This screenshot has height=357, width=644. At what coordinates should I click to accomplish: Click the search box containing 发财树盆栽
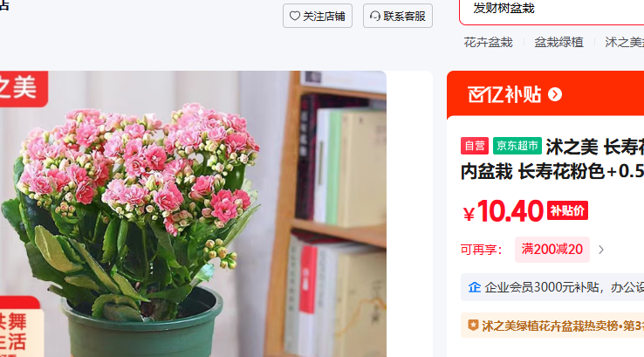552,11
